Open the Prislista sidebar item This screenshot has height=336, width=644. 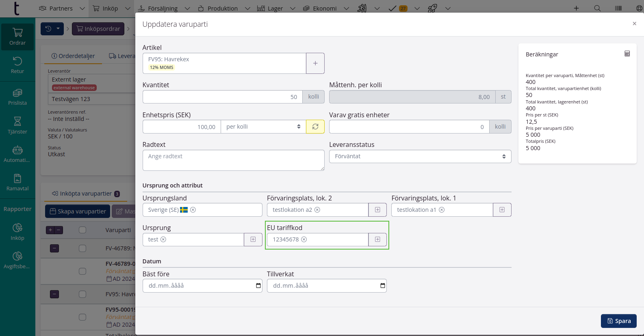point(17,97)
